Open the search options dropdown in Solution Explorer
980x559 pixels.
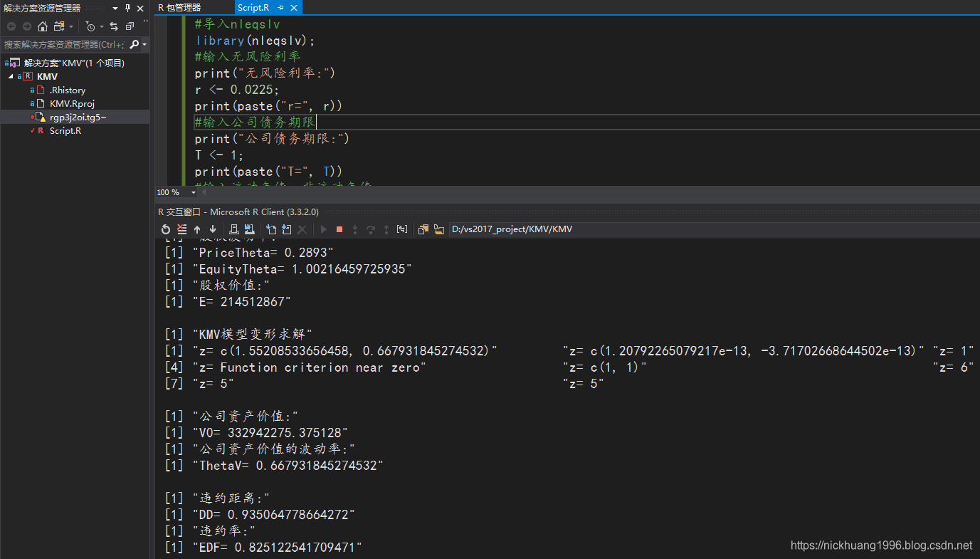tap(144, 44)
